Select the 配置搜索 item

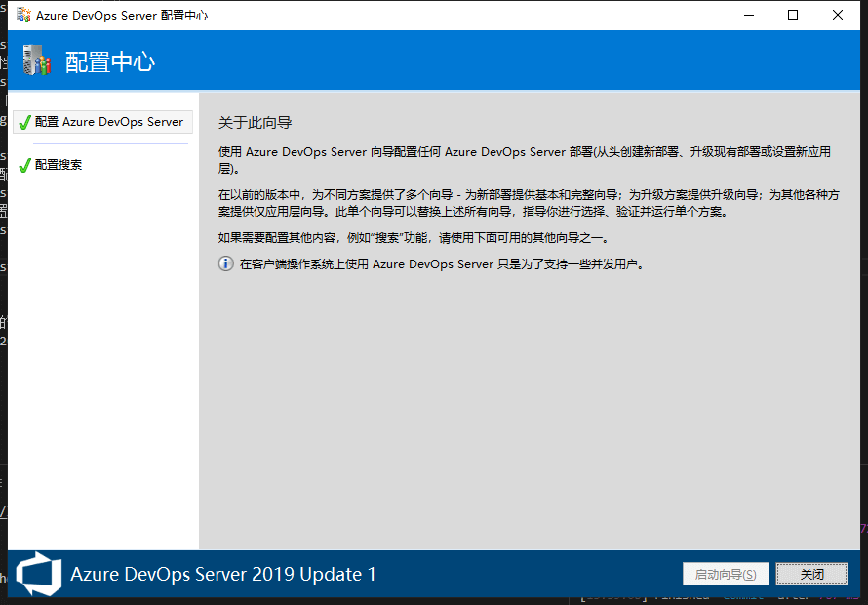[59, 165]
